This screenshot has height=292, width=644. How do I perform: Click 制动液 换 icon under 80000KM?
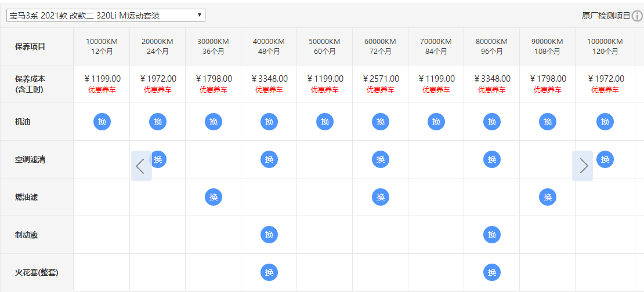coord(492,235)
